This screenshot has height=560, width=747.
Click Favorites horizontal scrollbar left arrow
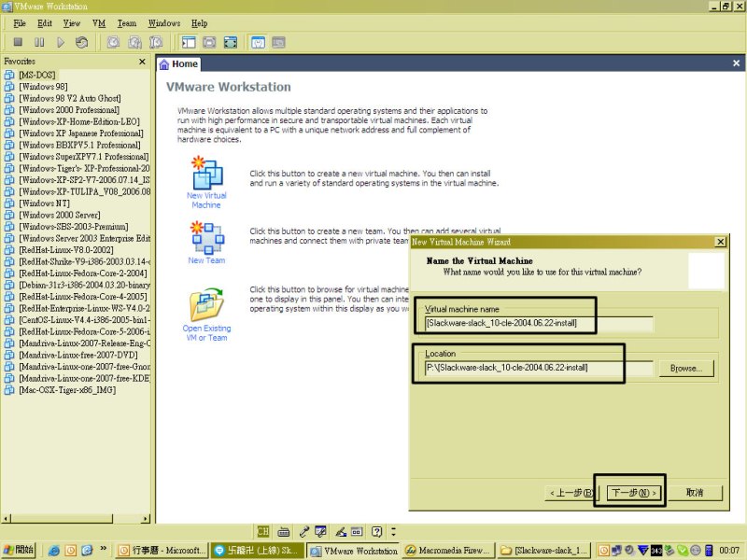[6, 518]
